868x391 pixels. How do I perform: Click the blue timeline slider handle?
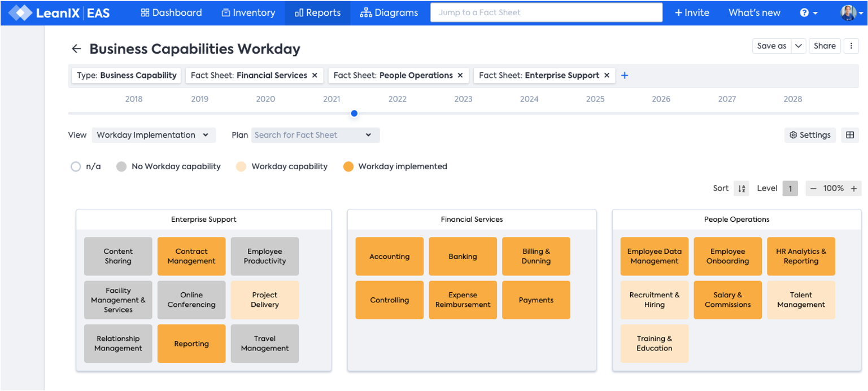[x=354, y=113]
